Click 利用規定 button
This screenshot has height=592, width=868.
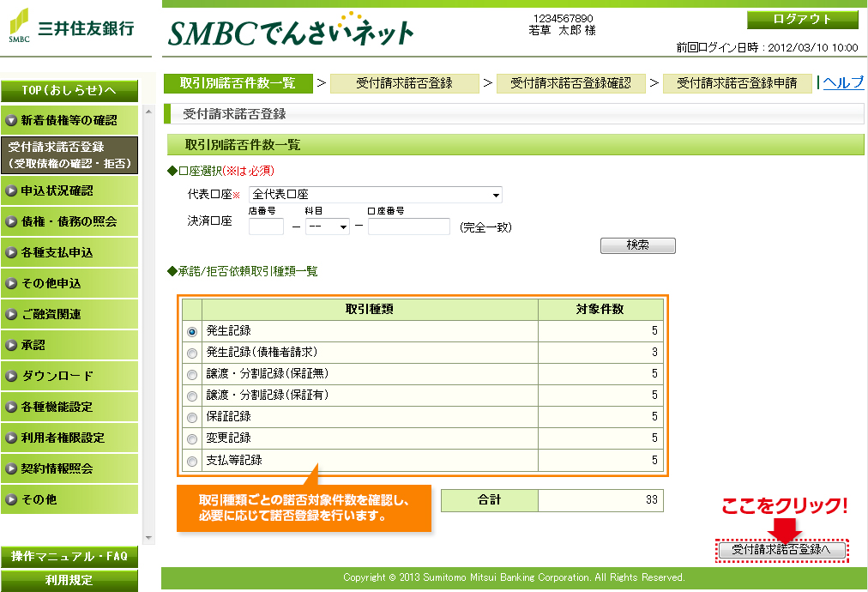[69, 580]
